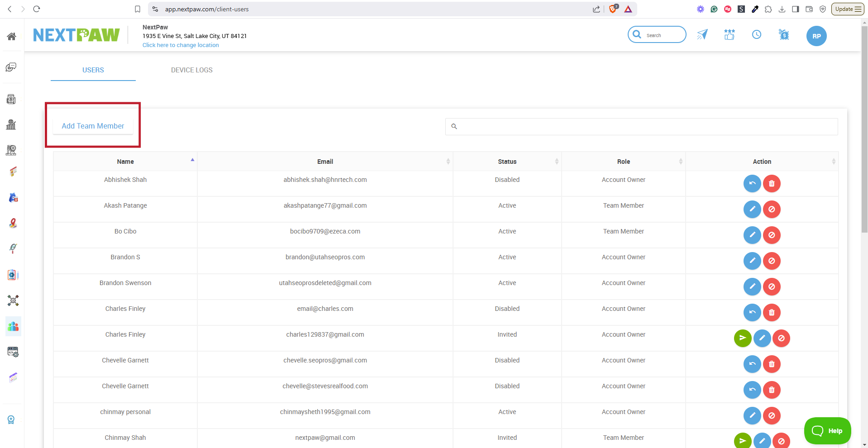Open the network nodes sidebar icon
This screenshot has height=448, width=868.
tap(13, 300)
